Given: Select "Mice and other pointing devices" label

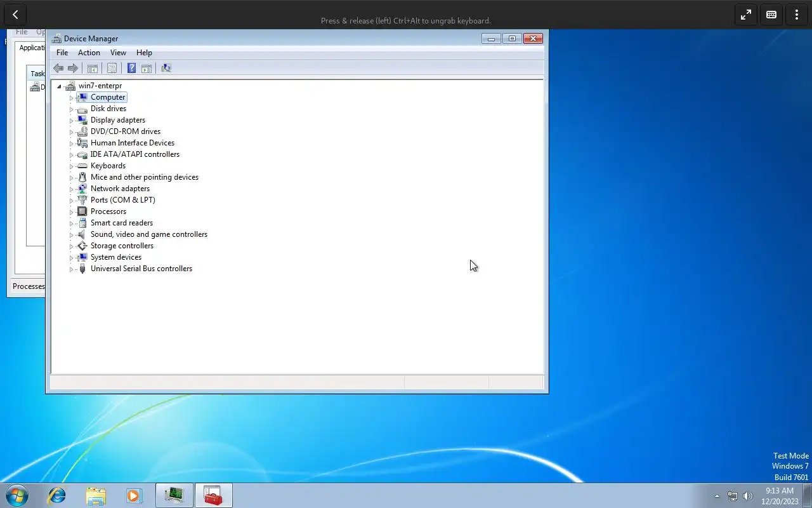Looking at the screenshot, I should tap(145, 177).
